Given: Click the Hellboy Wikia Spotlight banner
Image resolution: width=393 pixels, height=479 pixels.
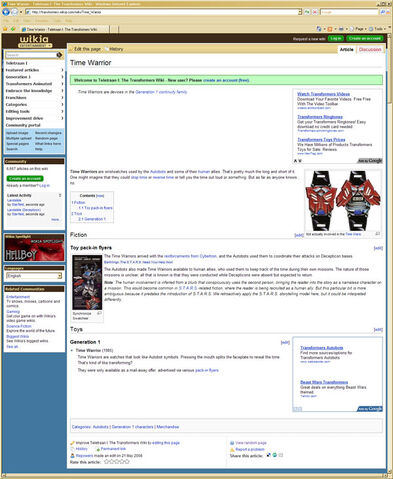Looking at the screenshot, I should 34,250.
